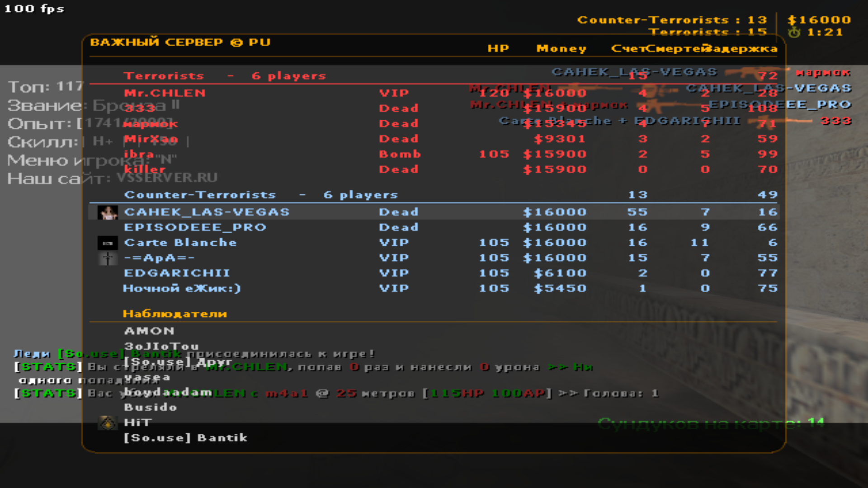Click the Наш сайт: VSSERVER.RU label
Screen dimensions: 868x488
(113, 178)
